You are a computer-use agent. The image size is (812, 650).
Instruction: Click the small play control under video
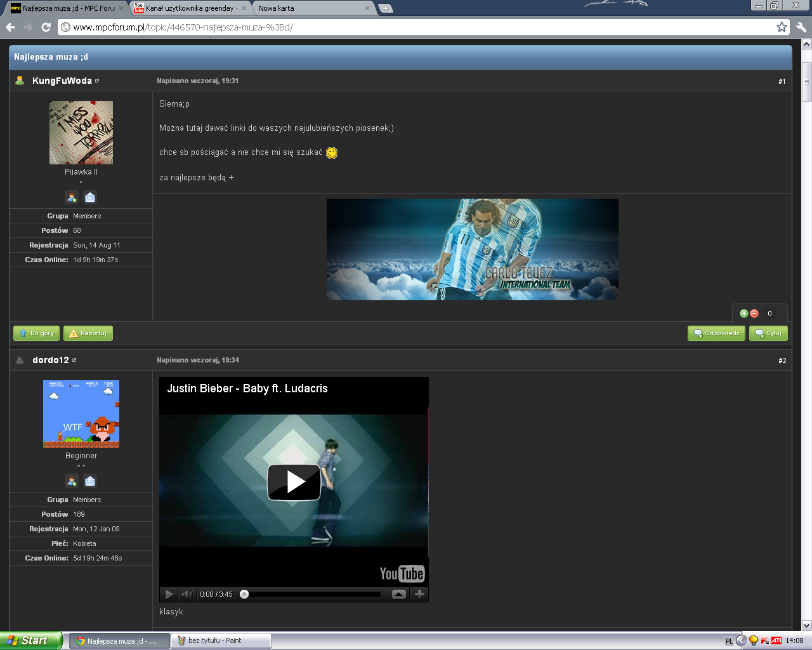pyautogui.click(x=169, y=595)
